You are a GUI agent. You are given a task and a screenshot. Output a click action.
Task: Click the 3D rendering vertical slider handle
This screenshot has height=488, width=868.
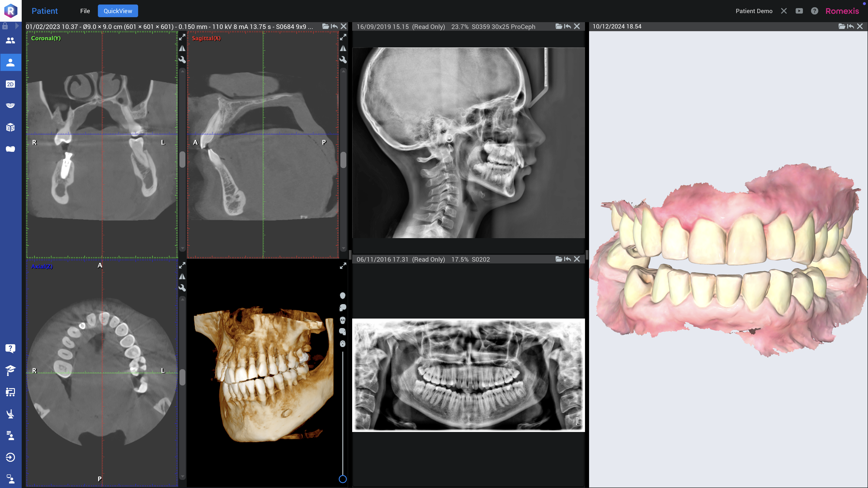[343, 479]
